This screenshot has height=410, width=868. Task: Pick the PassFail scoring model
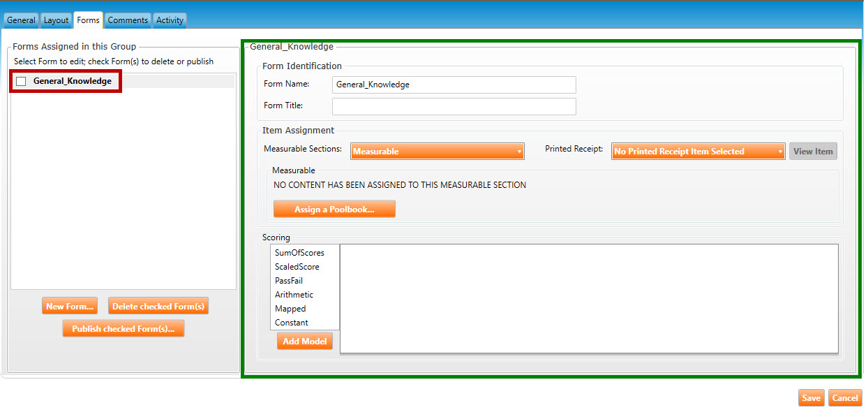[x=289, y=281]
